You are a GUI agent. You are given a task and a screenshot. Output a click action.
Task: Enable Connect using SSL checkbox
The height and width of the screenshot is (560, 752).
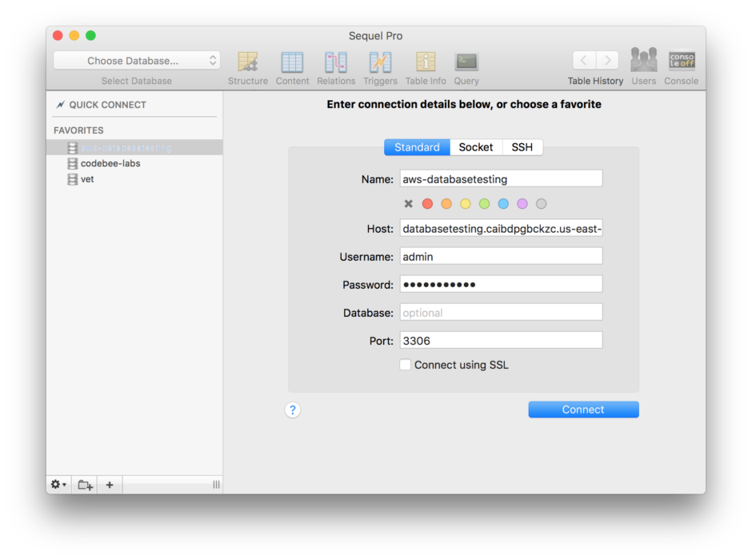click(406, 365)
